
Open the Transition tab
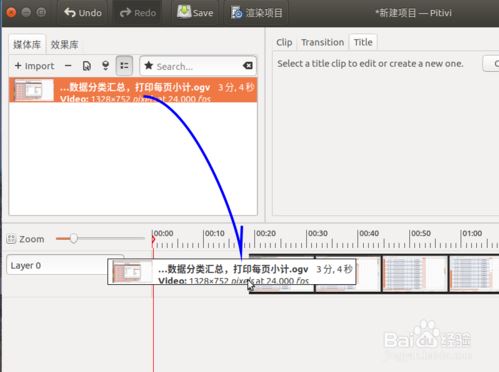[322, 42]
